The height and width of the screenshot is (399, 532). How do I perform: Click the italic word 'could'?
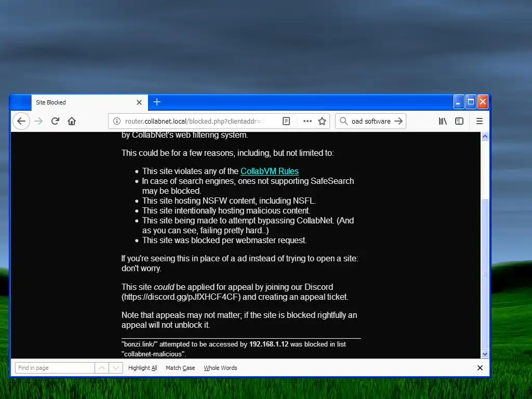(164, 287)
